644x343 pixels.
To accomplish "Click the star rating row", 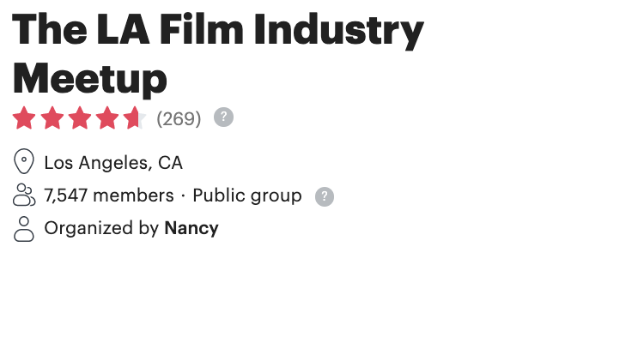I will tap(79, 118).
